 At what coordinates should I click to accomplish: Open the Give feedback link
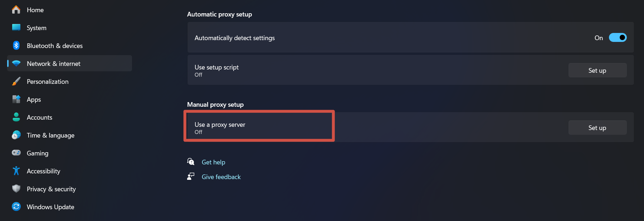(x=221, y=177)
